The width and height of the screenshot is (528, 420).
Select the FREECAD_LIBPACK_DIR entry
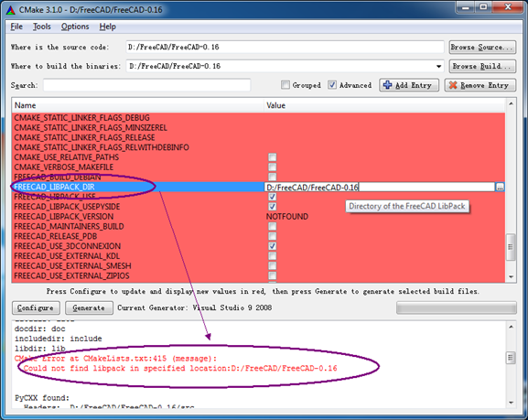click(55, 187)
